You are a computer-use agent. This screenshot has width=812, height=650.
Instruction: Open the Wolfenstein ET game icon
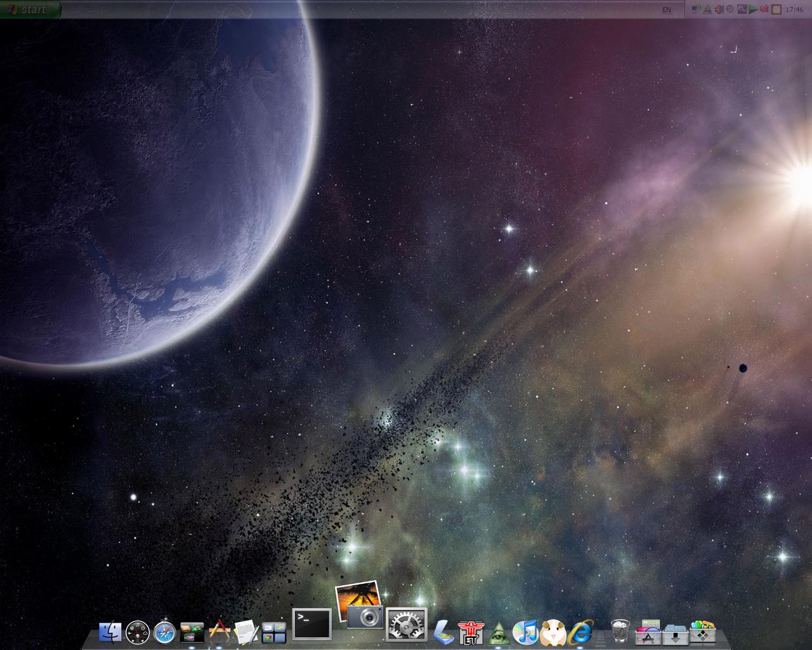(471, 632)
